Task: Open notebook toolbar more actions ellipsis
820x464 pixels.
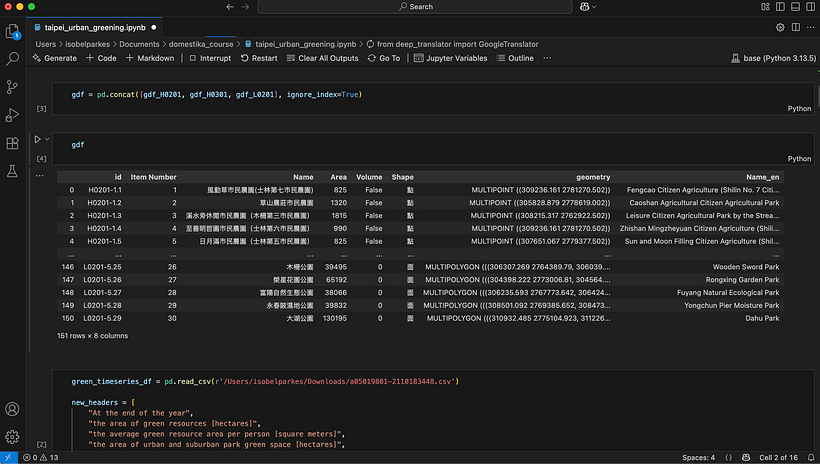Action: pos(548,58)
